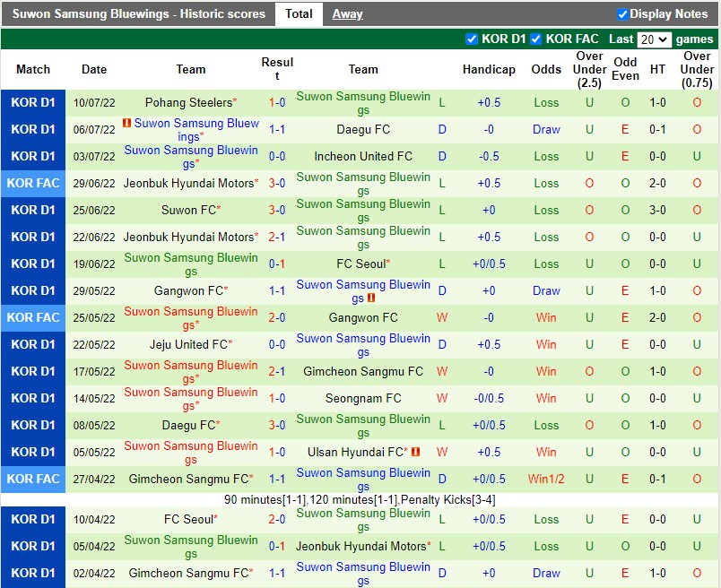Open the Pohang Steelers team link
721x588 pixels.
click(188, 102)
